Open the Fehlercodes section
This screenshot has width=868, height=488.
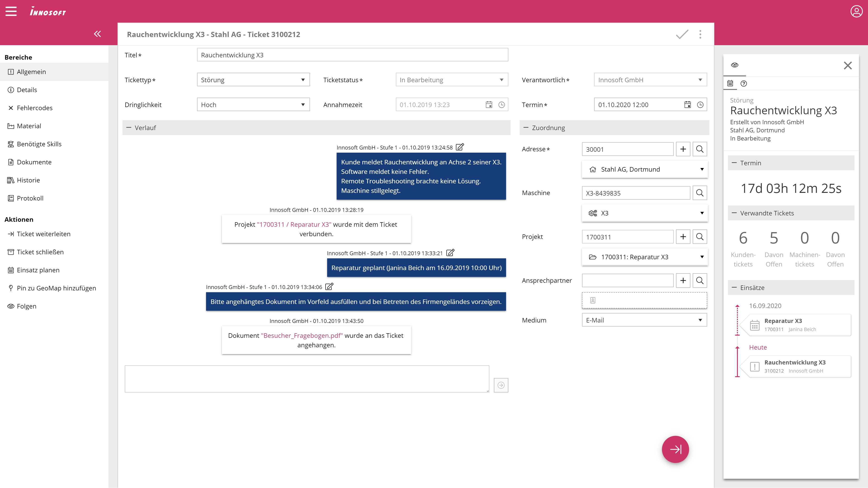[x=35, y=108]
